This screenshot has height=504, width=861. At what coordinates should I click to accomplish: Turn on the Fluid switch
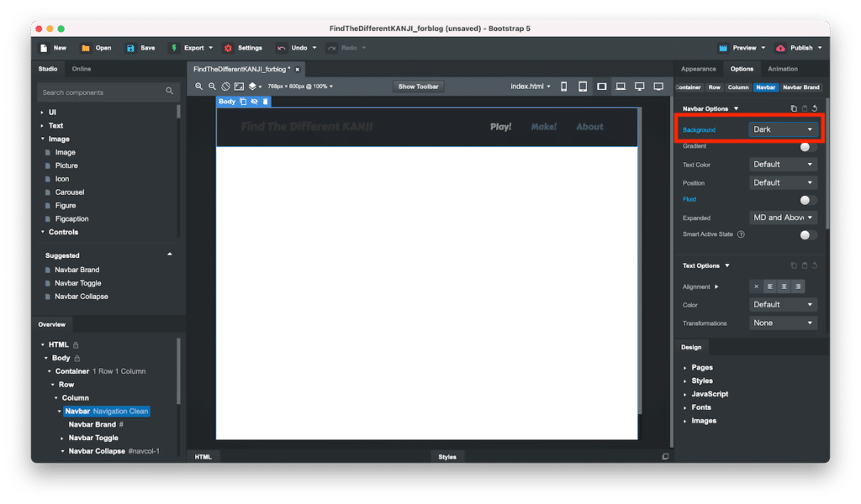point(807,200)
